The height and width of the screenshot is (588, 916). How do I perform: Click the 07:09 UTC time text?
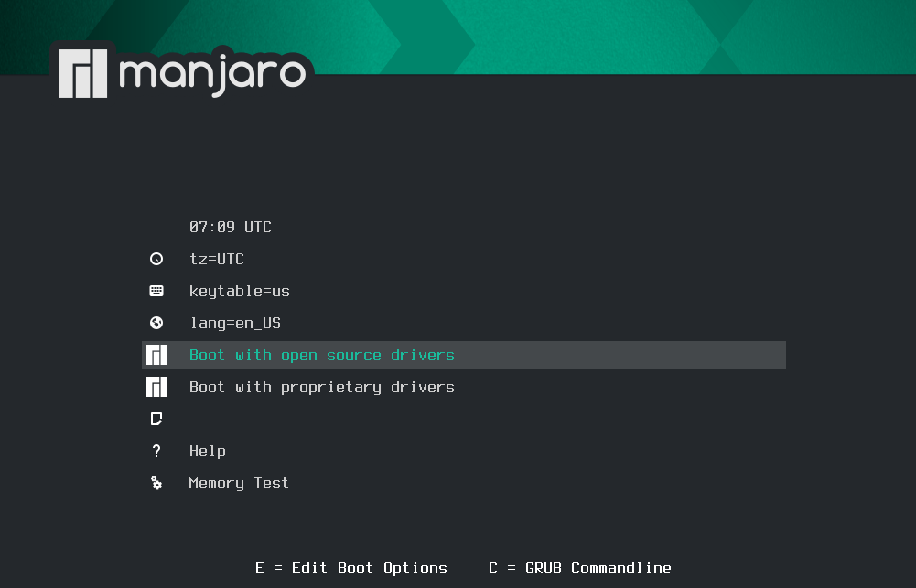tap(231, 227)
